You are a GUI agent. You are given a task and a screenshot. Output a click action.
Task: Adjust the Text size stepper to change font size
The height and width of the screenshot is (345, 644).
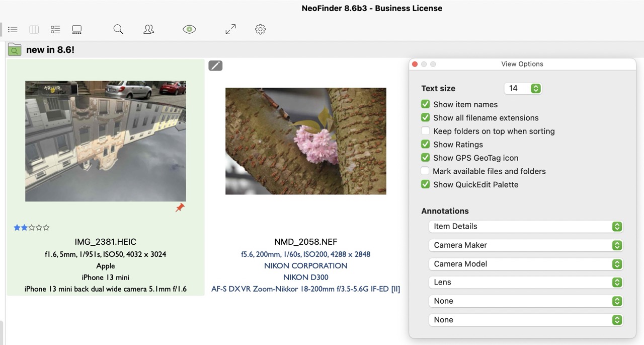(535, 88)
